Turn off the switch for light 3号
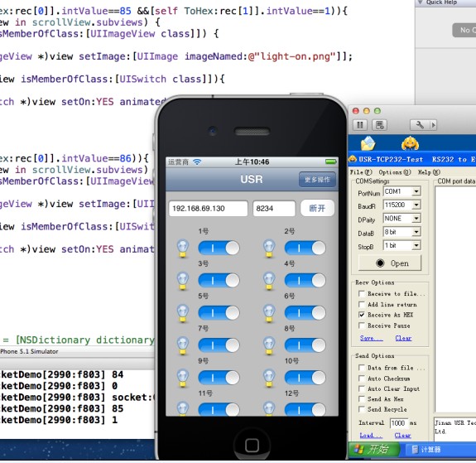This screenshot has height=463, width=476. pos(219,281)
